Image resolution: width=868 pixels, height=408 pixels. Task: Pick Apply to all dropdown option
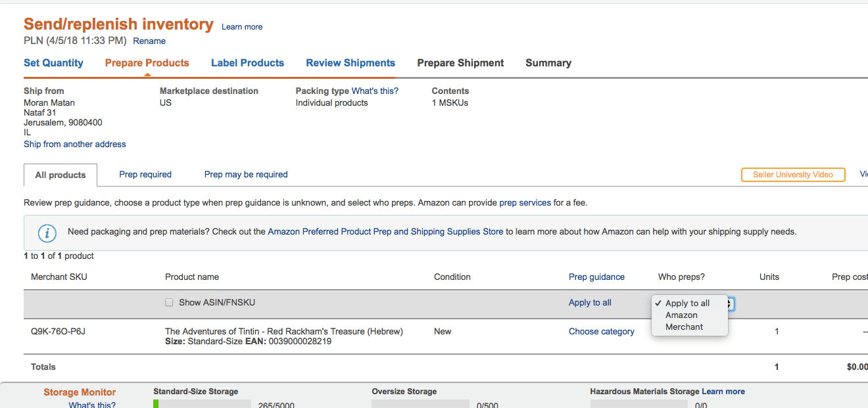coord(687,303)
